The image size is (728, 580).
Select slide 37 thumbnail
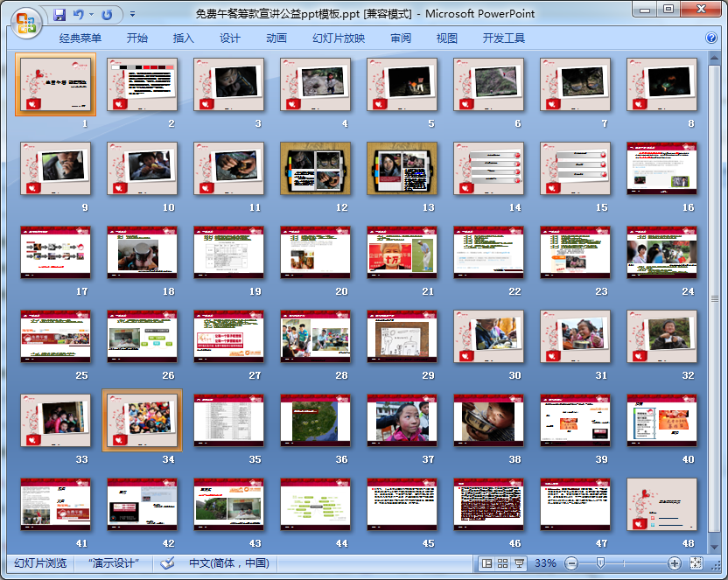coord(402,420)
